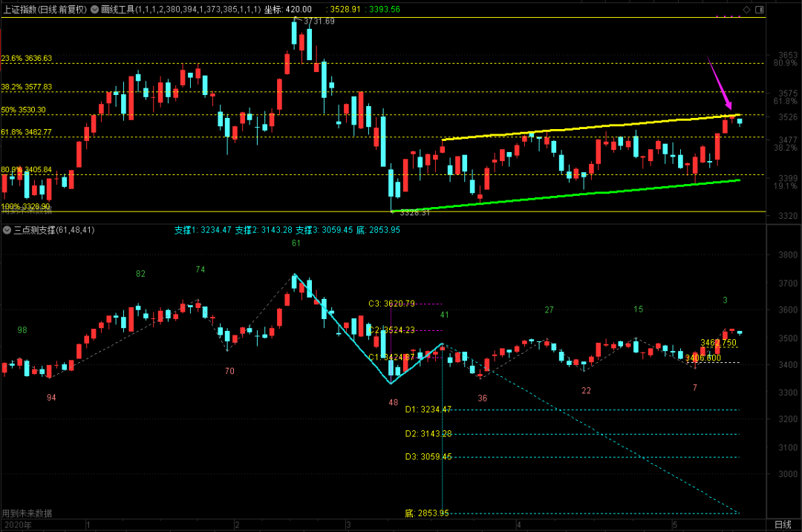Click the 日线 period button at bottom right

click(x=783, y=525)
